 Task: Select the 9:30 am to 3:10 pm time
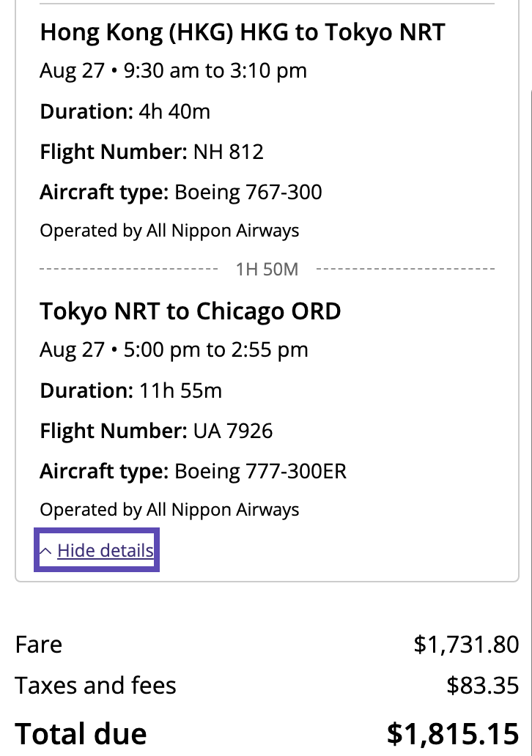point(215,71)
